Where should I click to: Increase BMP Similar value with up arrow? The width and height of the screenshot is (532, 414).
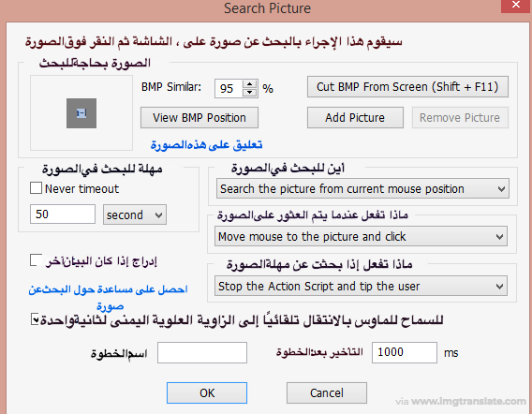click(x=250, y=84)
